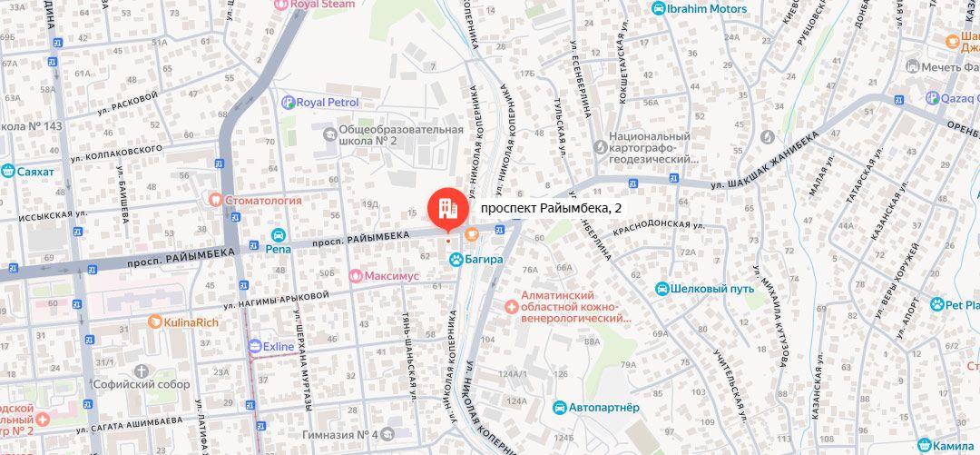Click the Саяхат bus station icon
980x455 pixels.
coord(8,171)
